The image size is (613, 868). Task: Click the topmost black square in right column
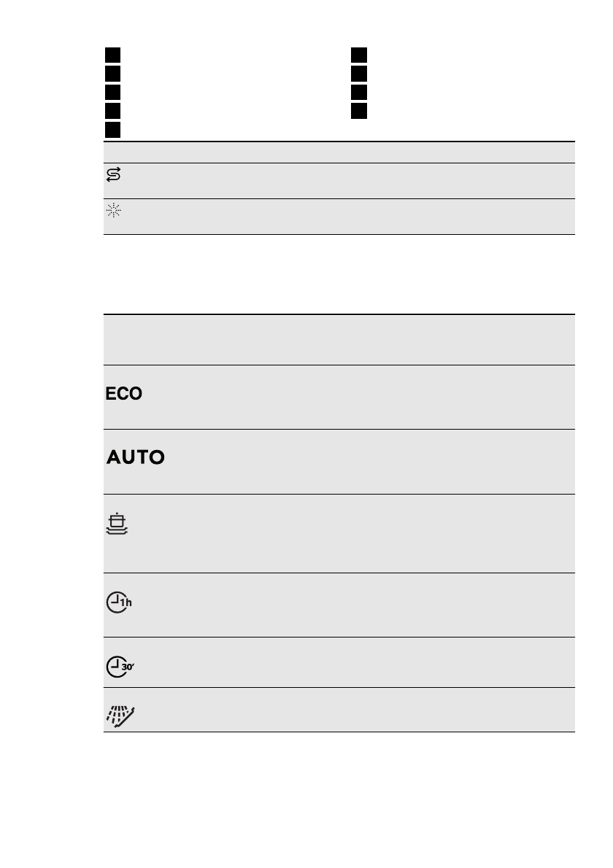click(358, 55)
